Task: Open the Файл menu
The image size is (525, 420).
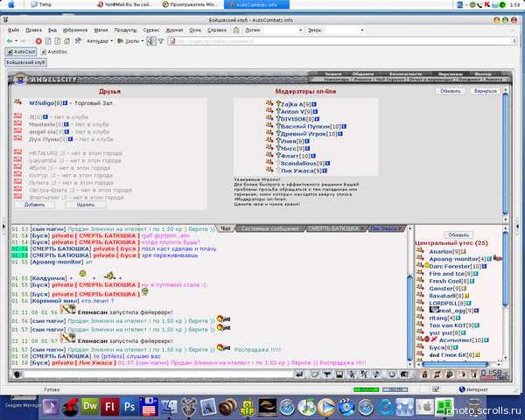Action: [x=13, y=30]
